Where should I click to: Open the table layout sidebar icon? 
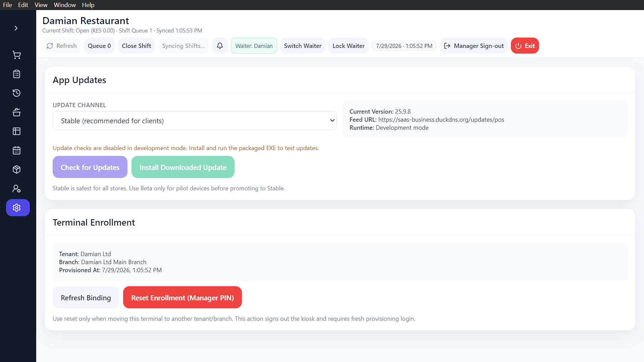point(17,131)
